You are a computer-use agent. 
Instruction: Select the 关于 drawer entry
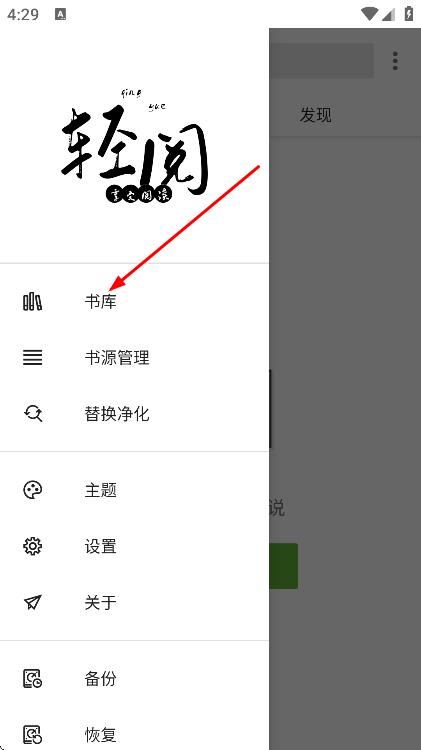click(x=134, y=602)
